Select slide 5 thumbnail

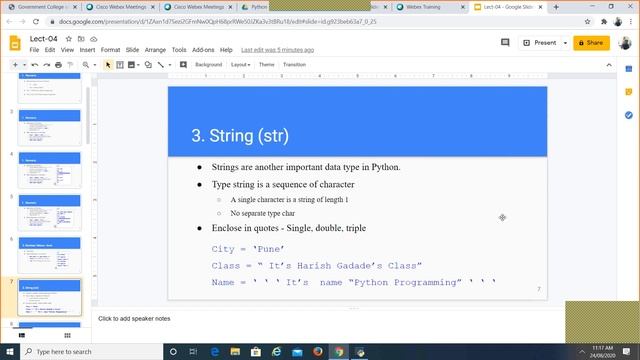pyautogui.click(x=49, y=212)
